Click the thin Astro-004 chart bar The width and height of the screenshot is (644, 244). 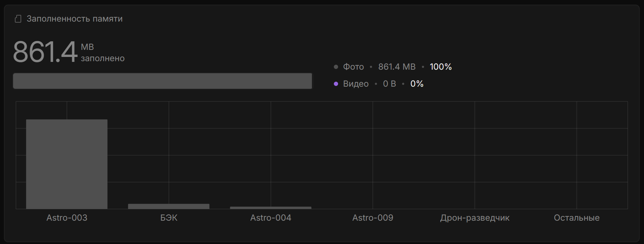271,208
